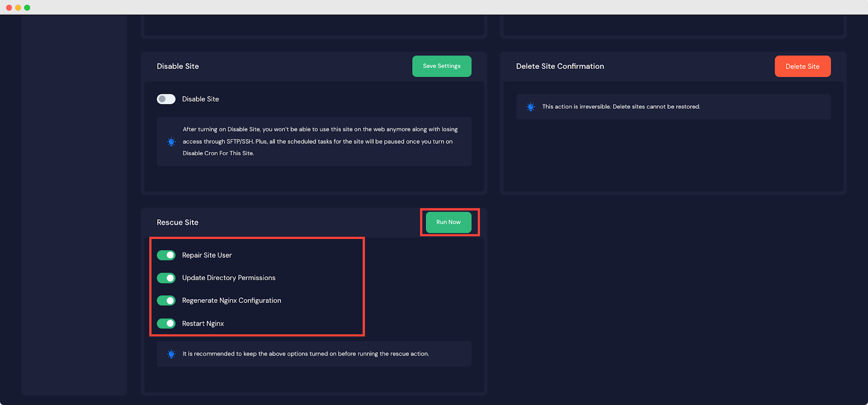The width and height of the screenshot is (868, 405).
Task: Select the irreversible action warning text
Action: tap(621, 107)
